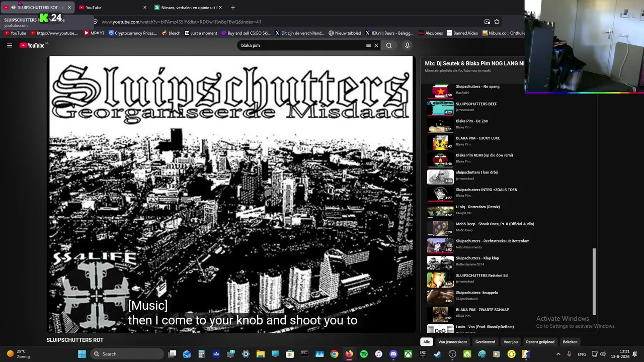The height and width of the screenshot is (362, 644).
Task: Play Sluipschutters - Rechtstreeks uit Rotterdam
Action: (508, 244)
